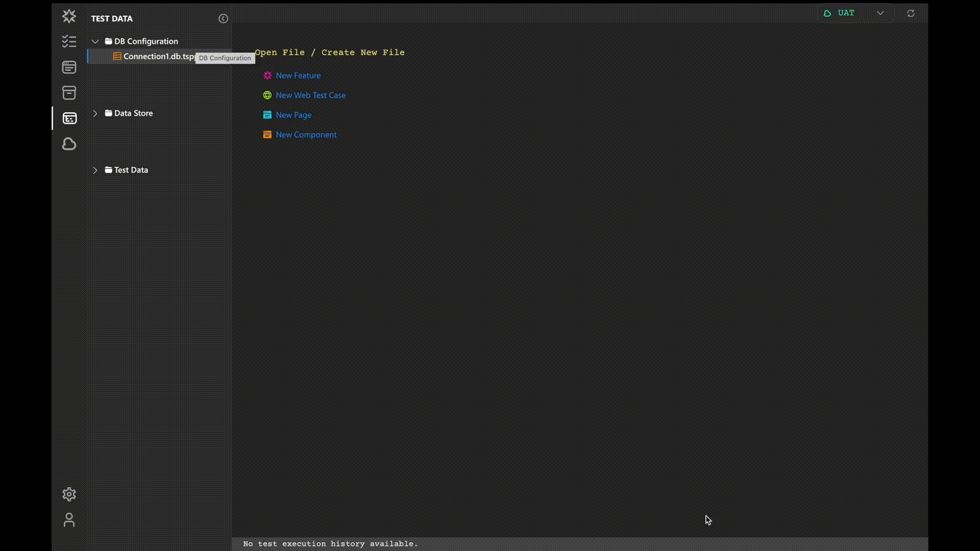
Task: Open the pages panel sidebar icon
Action: (x=69, y=67)
